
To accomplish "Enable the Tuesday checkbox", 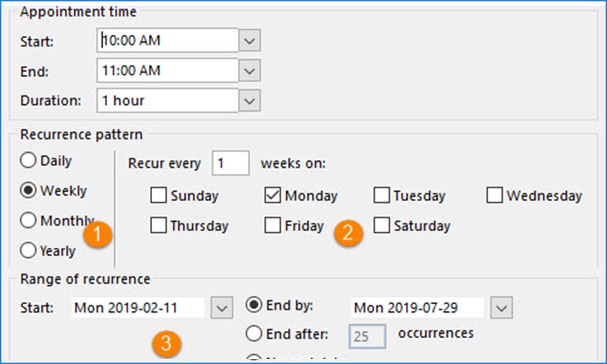I will click(x=381, y=196).
